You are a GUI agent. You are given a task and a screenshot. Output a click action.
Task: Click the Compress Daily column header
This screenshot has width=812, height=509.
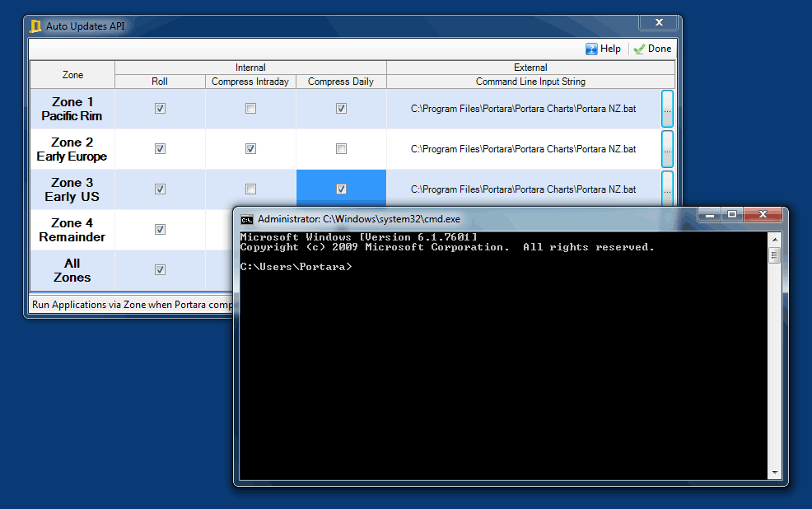(341, 82)
